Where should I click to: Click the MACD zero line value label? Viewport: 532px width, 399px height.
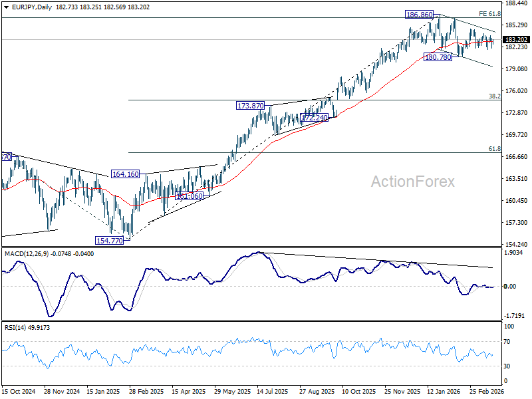click(x=510, y=287)
